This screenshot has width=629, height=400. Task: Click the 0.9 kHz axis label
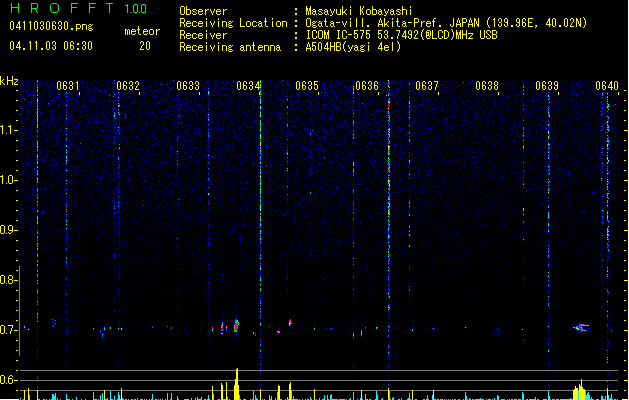click(x=9, y=230)
